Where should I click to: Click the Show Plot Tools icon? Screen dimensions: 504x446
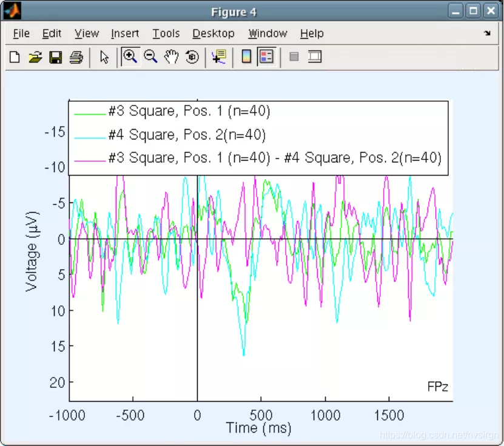click(315, 57)
